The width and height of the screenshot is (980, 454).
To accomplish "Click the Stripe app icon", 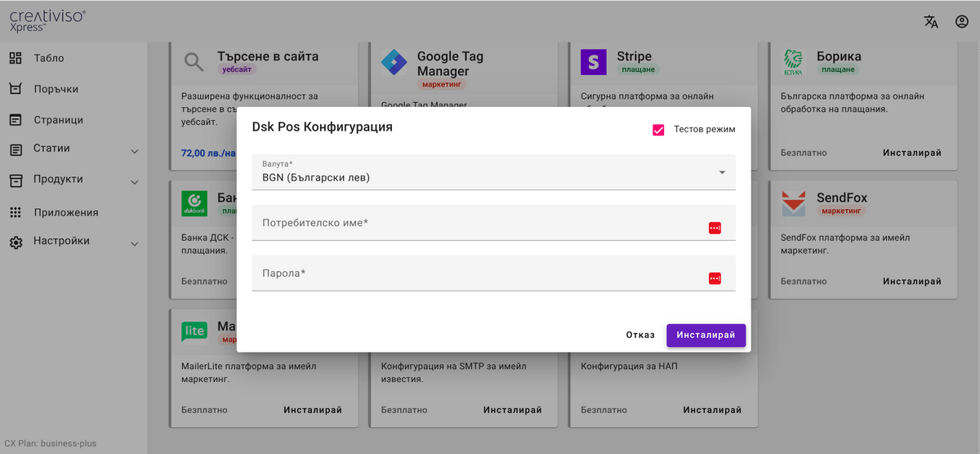I will tap(594, 62).
